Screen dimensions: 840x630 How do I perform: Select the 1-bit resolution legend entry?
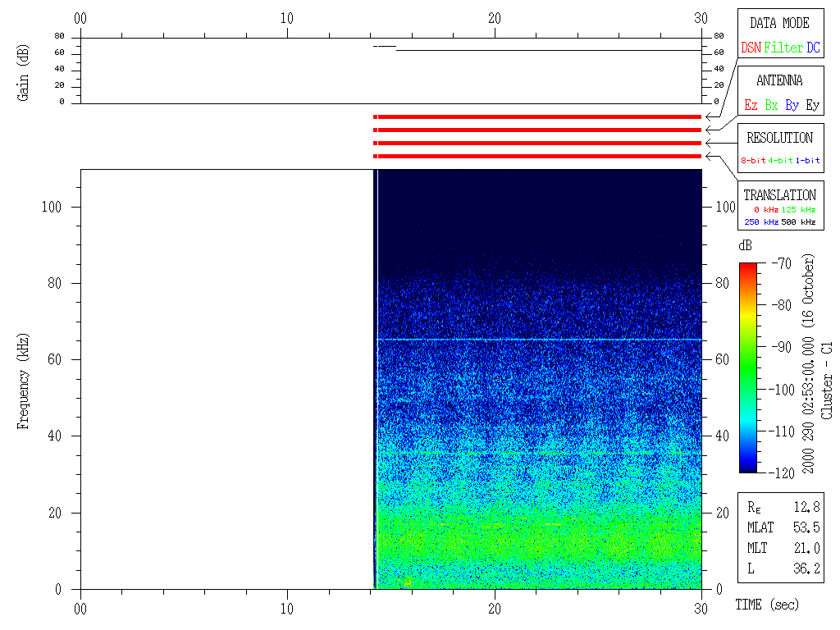pos(808,161)
